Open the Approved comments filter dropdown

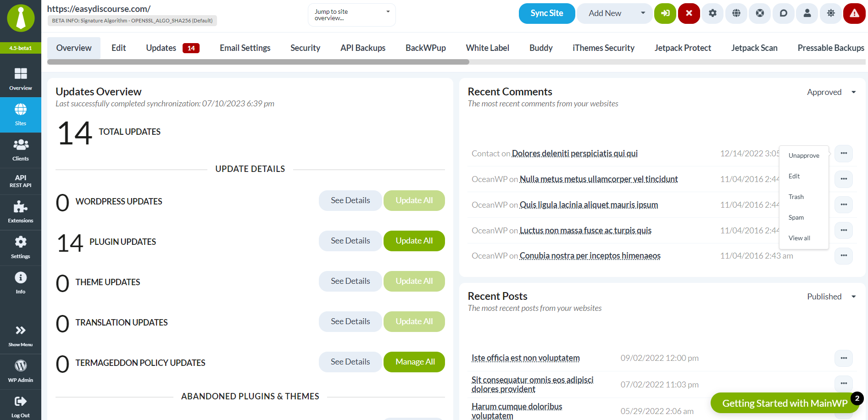point(831,92)
